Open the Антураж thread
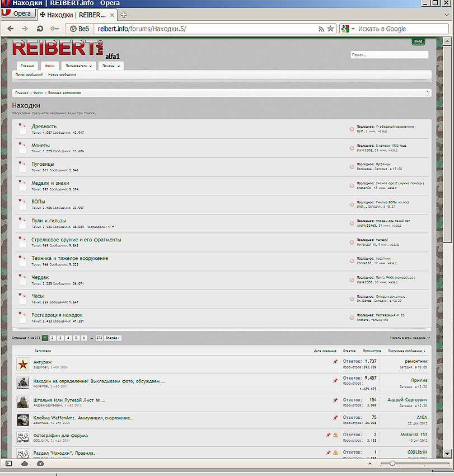Viewport: 454px width, 476px height. 43,362
